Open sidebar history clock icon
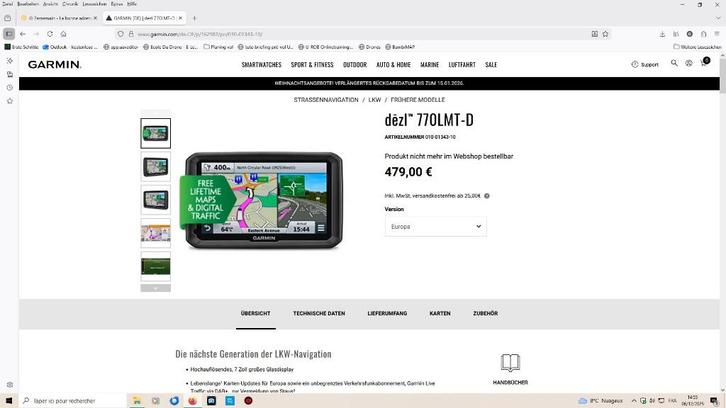The width and height of the screenshot is (726, 408). [10, 88]
